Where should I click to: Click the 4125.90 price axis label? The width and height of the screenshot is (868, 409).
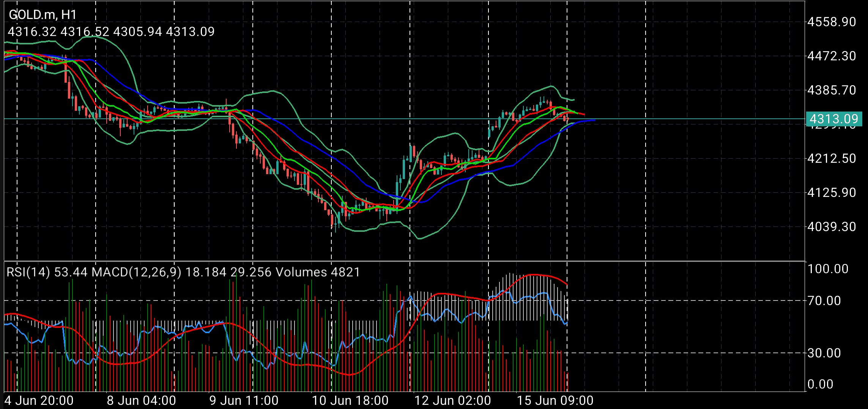(832, 192)
